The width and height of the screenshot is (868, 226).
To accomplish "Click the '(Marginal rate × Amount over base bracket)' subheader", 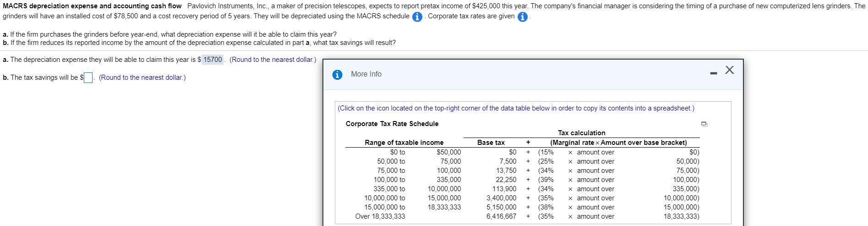I will coord(618,143).
